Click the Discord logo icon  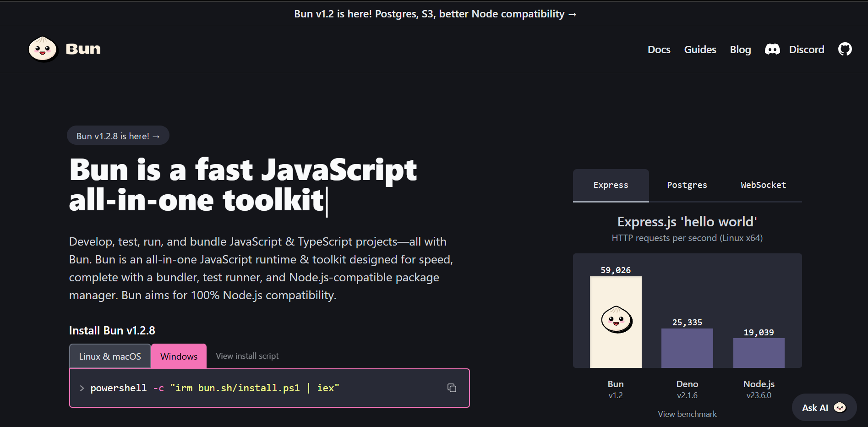pyautogui.click(x=772, y=49)
